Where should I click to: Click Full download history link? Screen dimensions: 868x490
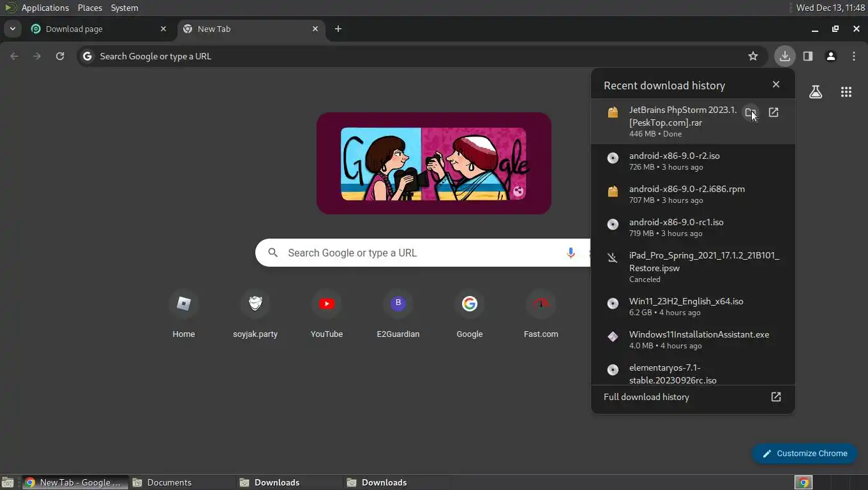coord(693,397)
